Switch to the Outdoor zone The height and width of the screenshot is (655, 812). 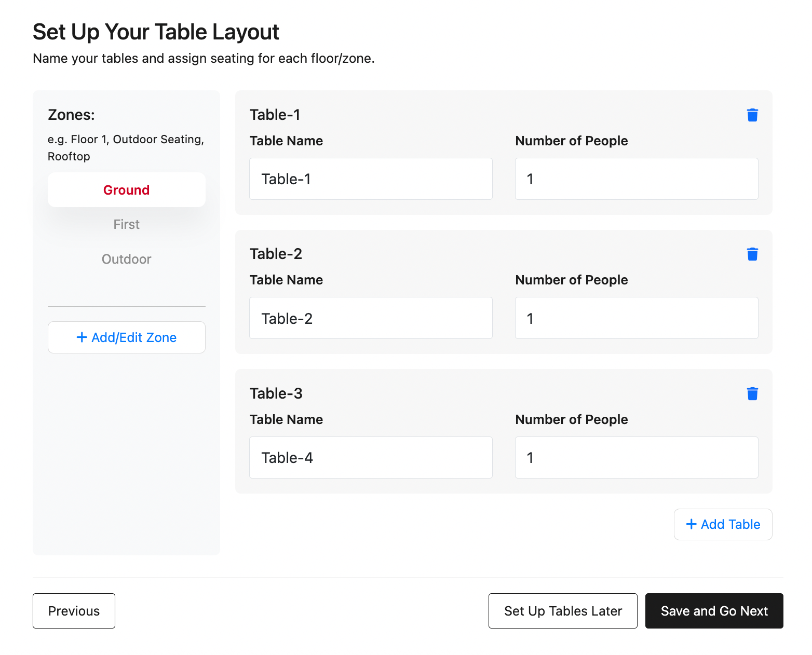pos(126,259)
